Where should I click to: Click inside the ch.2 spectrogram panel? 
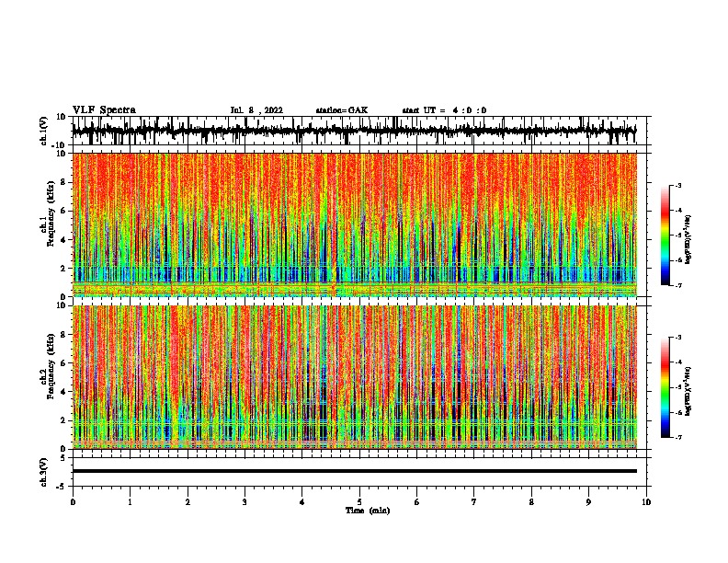click(355, 377)
